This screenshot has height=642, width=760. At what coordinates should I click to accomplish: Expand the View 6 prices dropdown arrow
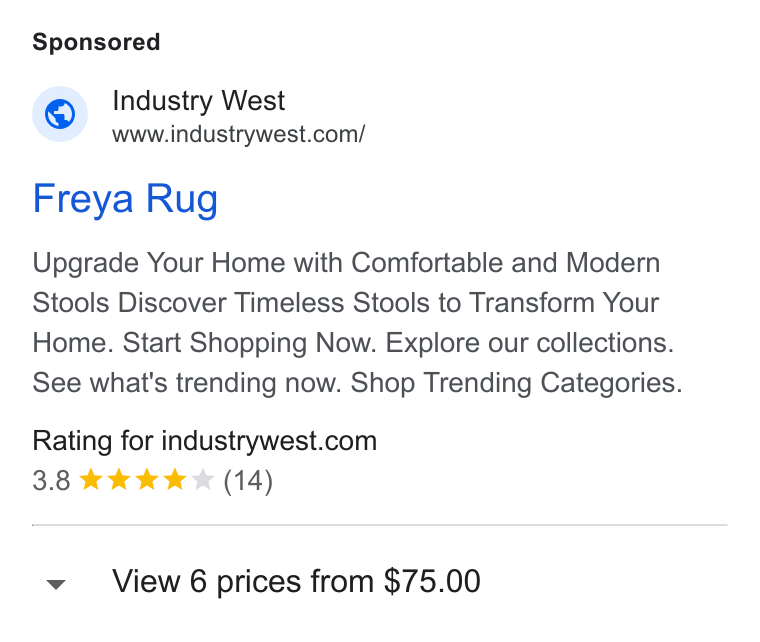click(x=56, y=584)
